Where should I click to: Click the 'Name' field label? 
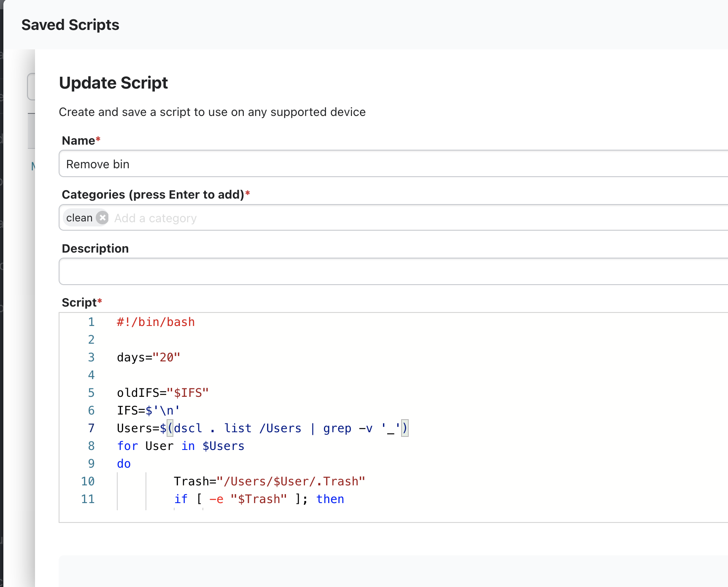81,140
